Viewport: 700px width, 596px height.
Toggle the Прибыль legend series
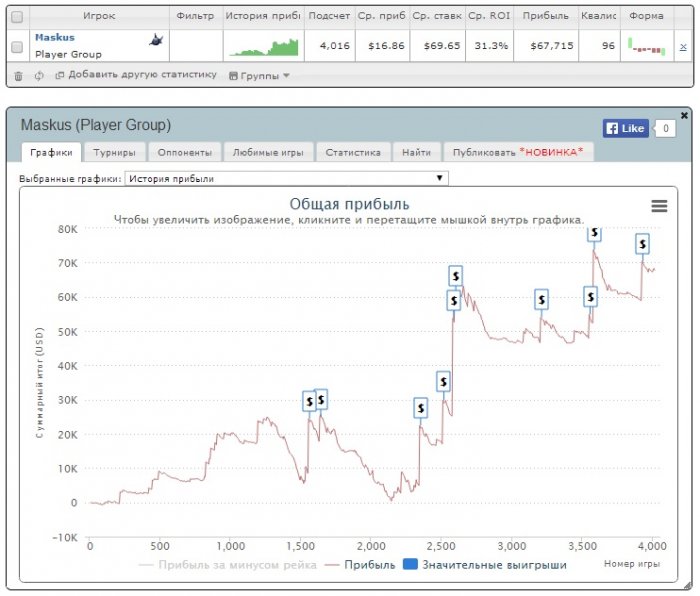360,565
